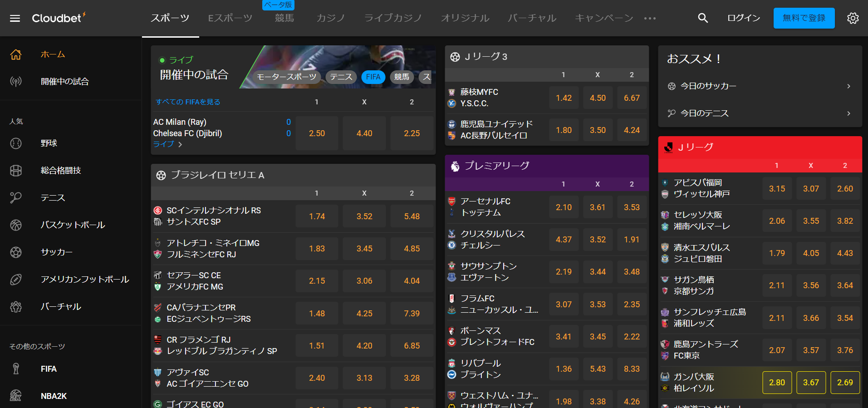Screen dimensions: 868x408
Task: Click the SCインテルナシオナル RS team crest
Action: [x=158, y=211]
